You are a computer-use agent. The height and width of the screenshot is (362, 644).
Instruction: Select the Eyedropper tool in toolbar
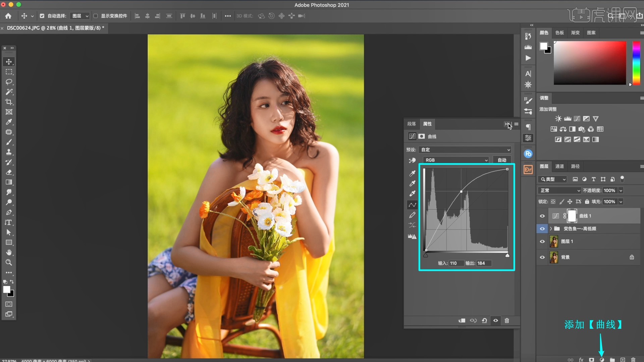(9, 122)
